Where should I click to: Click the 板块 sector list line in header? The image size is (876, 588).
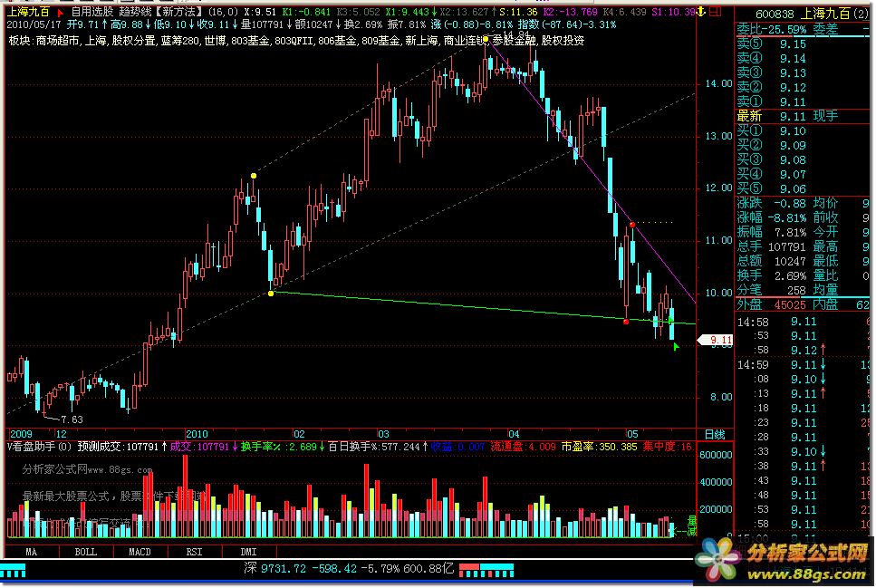(x=296, y=41)
